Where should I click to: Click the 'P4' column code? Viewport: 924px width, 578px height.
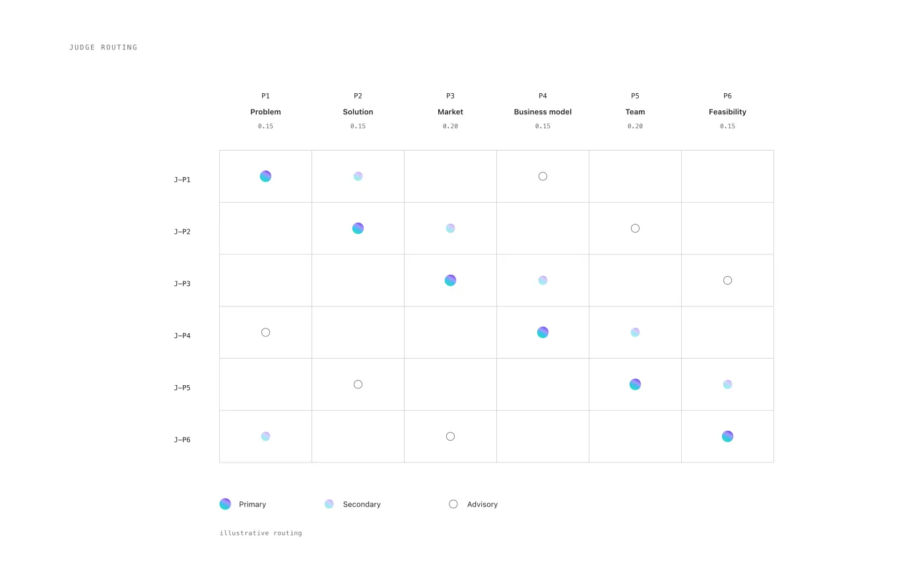coord(543,96)
